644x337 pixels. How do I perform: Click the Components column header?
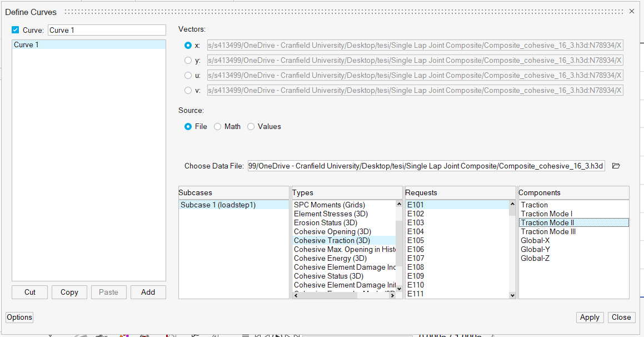pyautogui.click(x=574, y=193)
